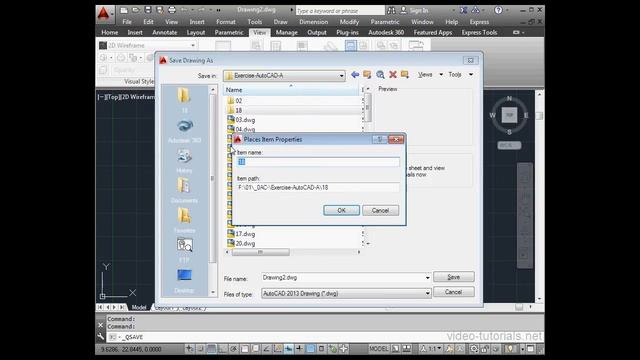Screen dimensions: 640x360
Task: Click the New drawing icon in quick access toolbar
Action: [x=124, y=10]
